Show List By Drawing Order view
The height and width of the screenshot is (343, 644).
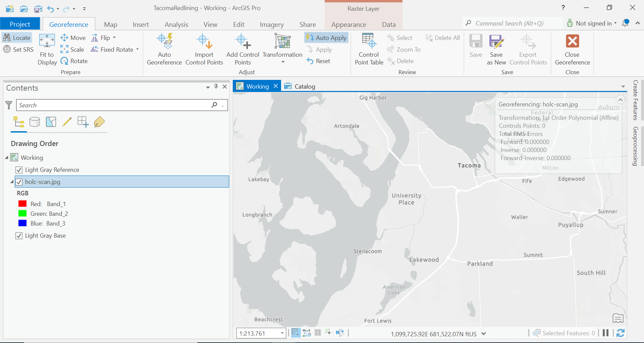pos(19,122)
